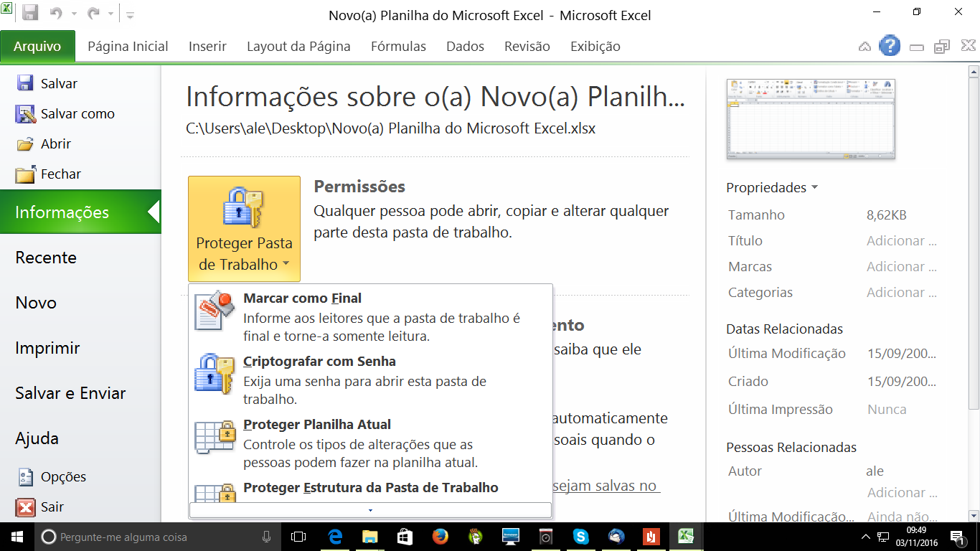Choose Criptografar com Senha option
This screenshot has width=980, height=551.
[x=370, y=380]
